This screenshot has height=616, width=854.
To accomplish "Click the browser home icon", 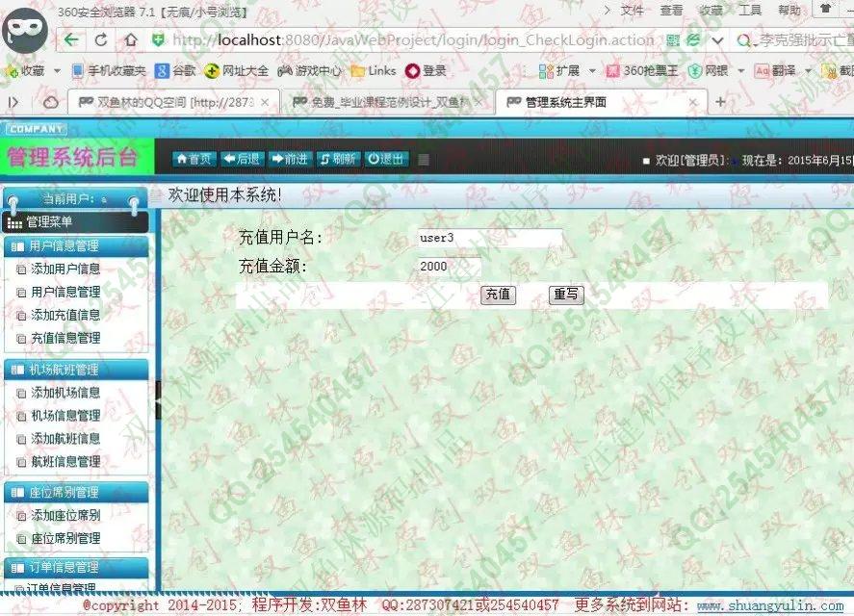I will click(x=130, y=40).
